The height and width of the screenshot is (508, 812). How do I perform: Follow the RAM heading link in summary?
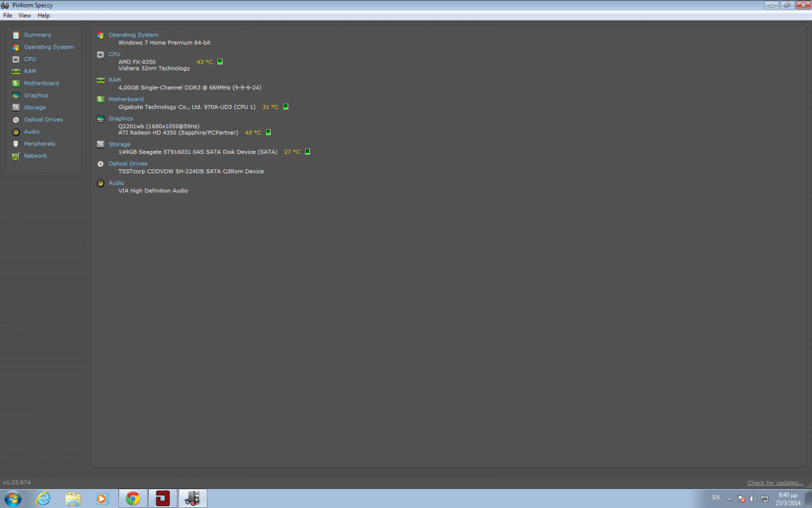(114, 80)
